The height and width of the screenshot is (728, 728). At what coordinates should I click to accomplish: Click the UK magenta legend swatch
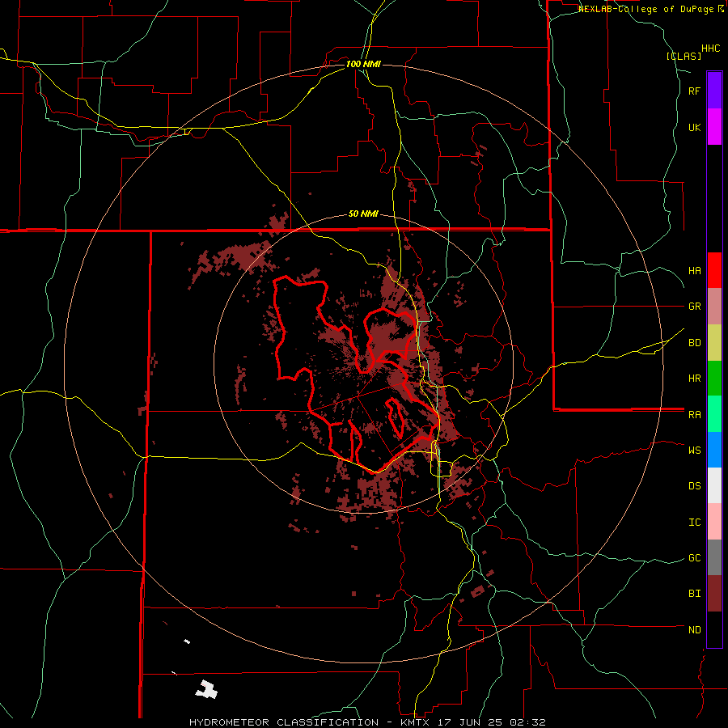click(714, 127)
